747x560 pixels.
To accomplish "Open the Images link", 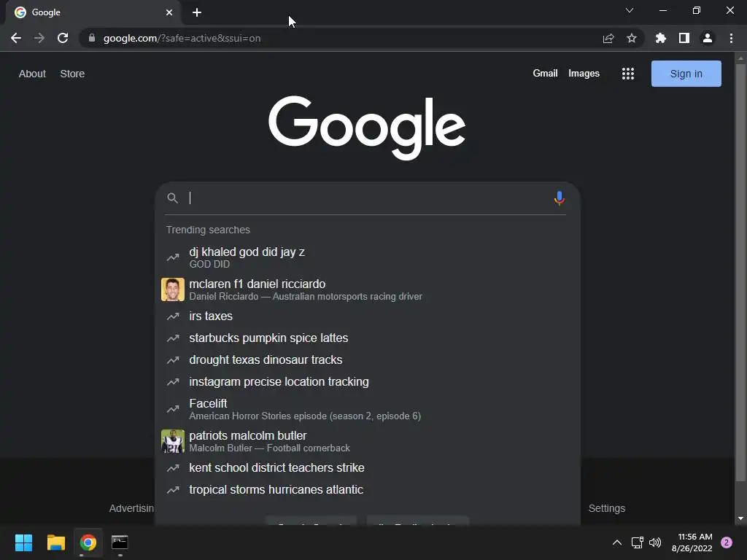I will pos(584,74).
